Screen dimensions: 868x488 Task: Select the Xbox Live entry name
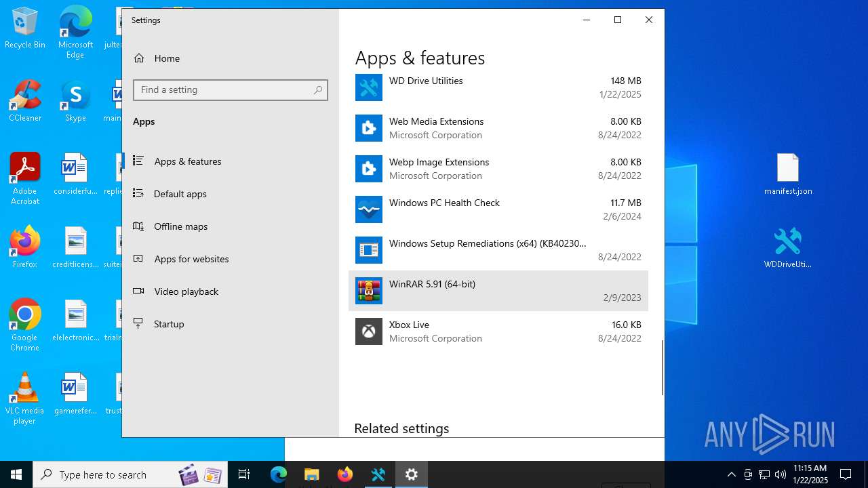click(x=409, y=325)
